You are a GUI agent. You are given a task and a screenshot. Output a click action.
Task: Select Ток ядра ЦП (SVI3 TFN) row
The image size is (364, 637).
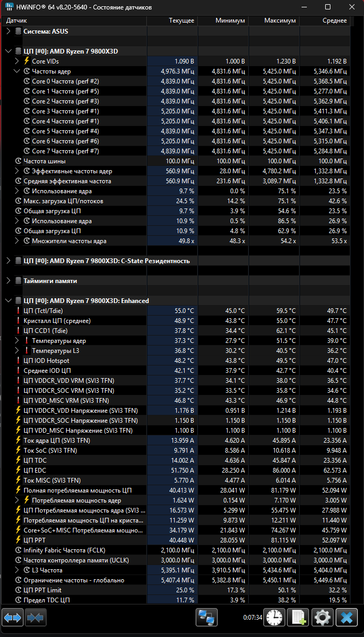point(175,441)
